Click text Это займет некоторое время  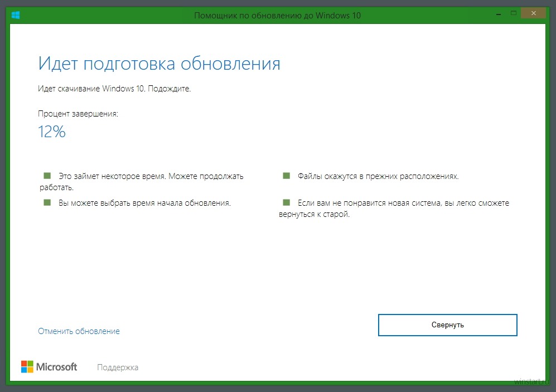(x=113, y=176)
